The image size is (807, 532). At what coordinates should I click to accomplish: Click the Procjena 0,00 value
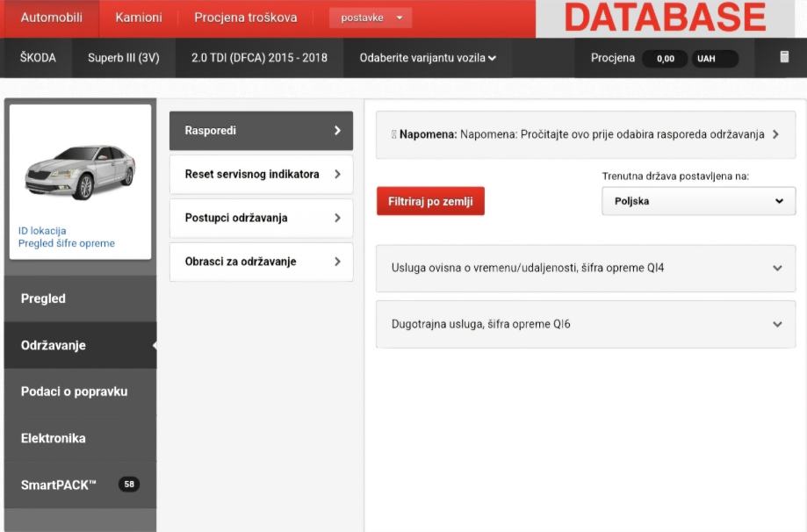(665, 59)
